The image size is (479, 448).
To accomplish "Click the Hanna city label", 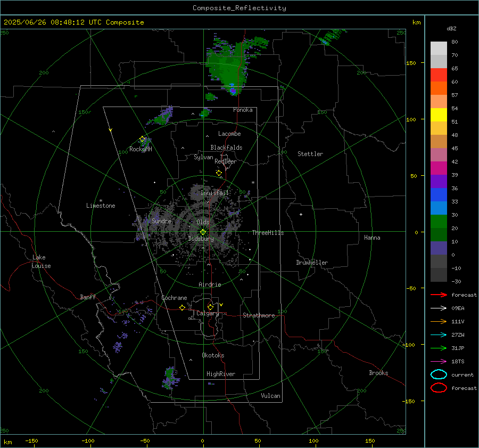I will [372, 238].
